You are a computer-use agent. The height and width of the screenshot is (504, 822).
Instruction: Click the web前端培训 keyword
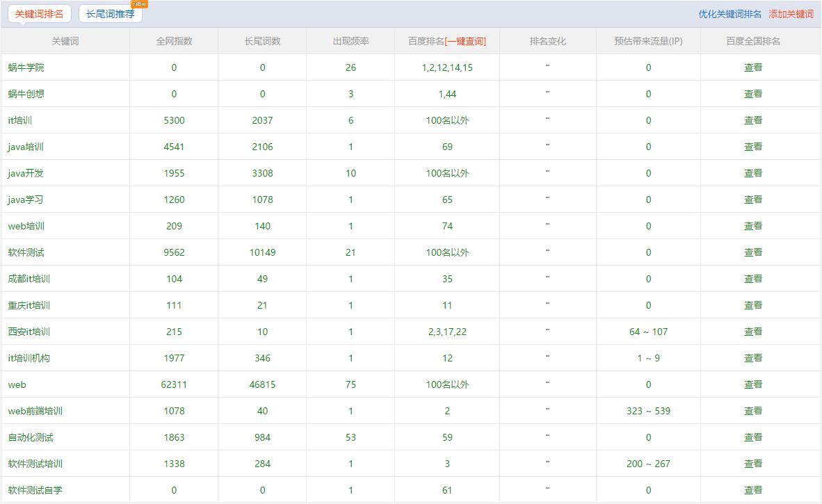click(35, 411)
